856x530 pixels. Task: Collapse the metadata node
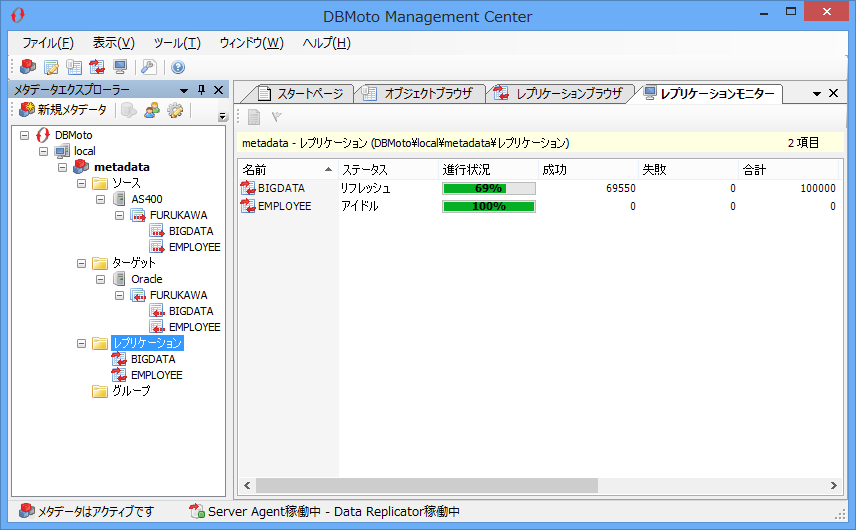[x=63, y=167]
